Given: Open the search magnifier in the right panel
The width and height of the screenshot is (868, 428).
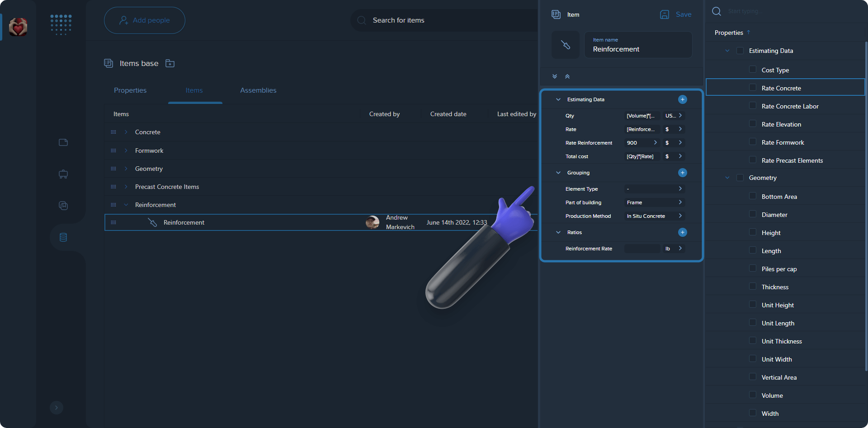Looking at the screenshot, I should (717, 11).
